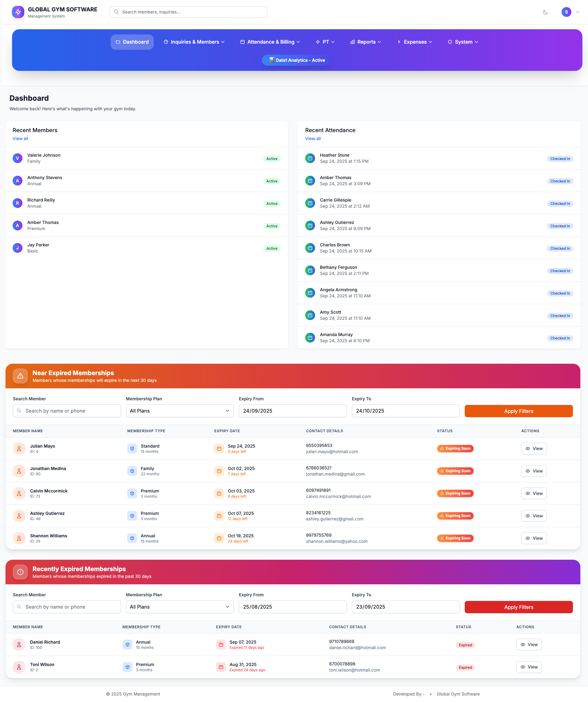Click the calendar icon beside Sep 24, 2025
This screenshot has height=702, width=588.
point(219,449)
